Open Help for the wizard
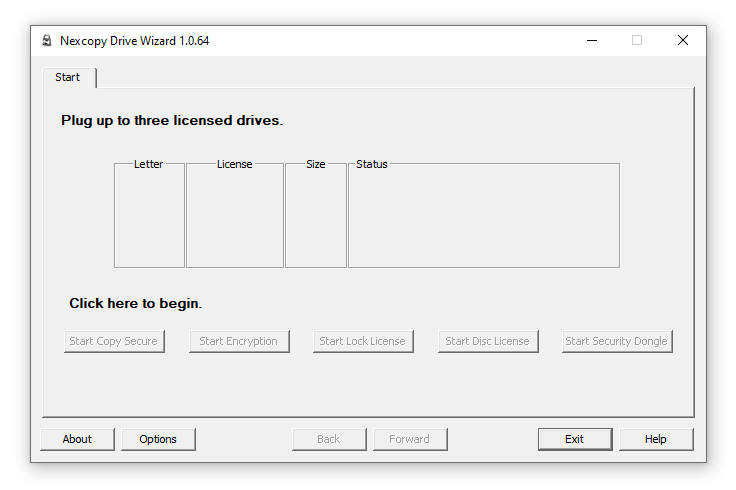 click(x=655, y=439)
